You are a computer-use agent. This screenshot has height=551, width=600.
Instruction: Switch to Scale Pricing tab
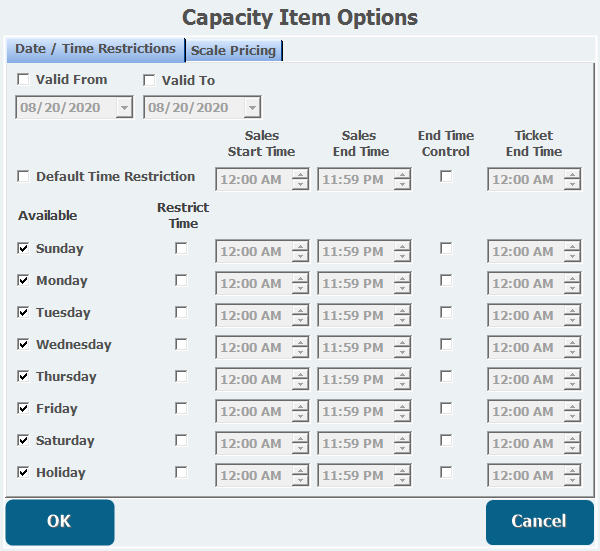[x=233, y=50]
